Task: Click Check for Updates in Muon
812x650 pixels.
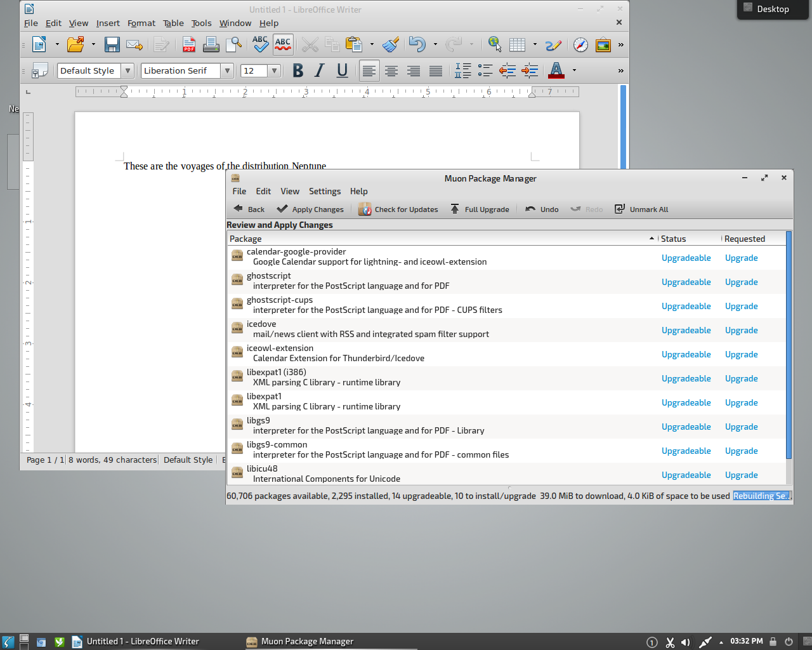Action: pyautogui.click(x=398, y=209)
